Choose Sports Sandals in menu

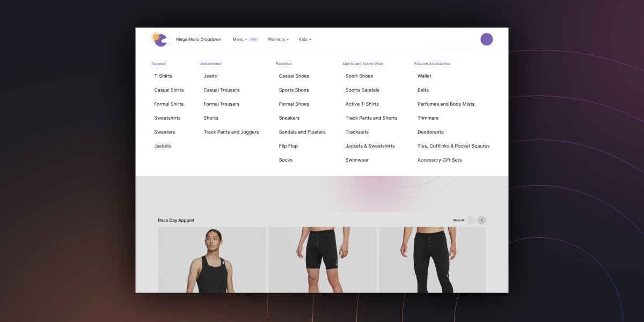click(362, 90)
